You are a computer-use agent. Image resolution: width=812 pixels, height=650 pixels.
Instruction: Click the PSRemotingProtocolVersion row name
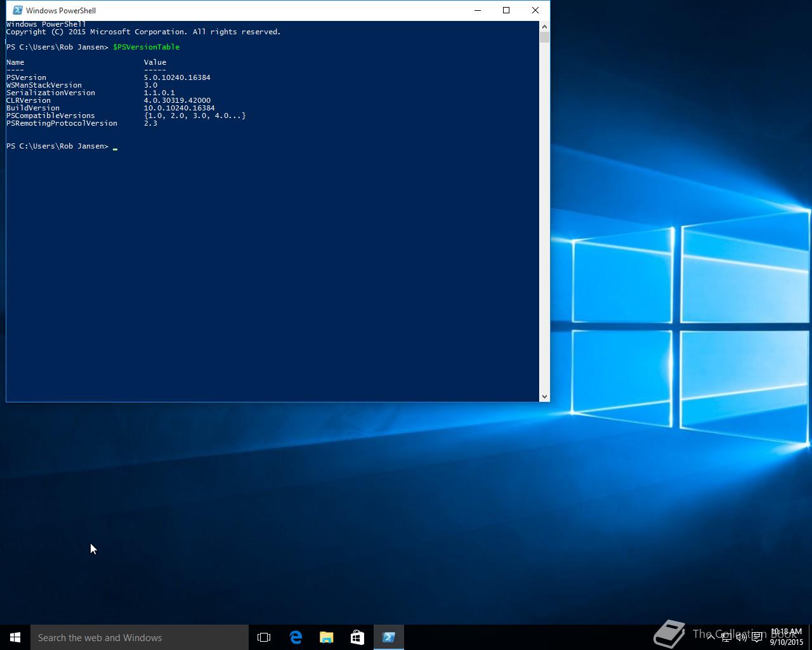tap(62, 123)
